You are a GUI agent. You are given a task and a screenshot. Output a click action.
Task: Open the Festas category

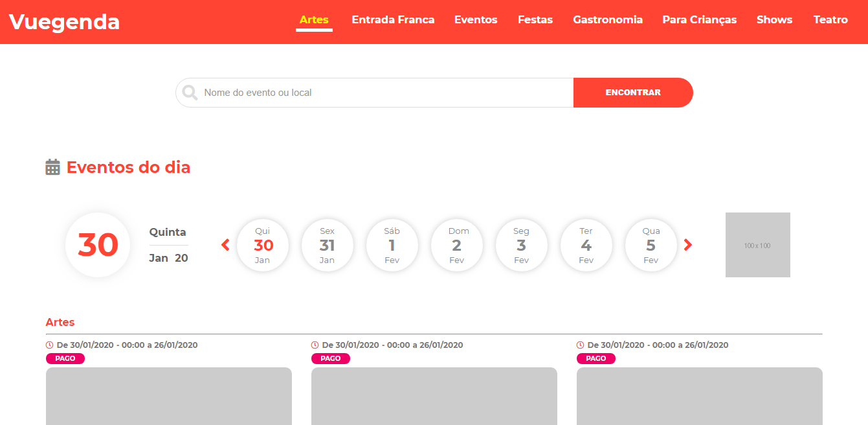(535, 19)
